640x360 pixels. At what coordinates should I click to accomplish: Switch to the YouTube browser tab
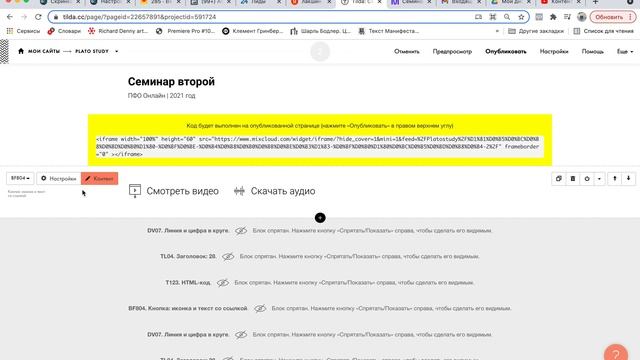coord(561,2)
